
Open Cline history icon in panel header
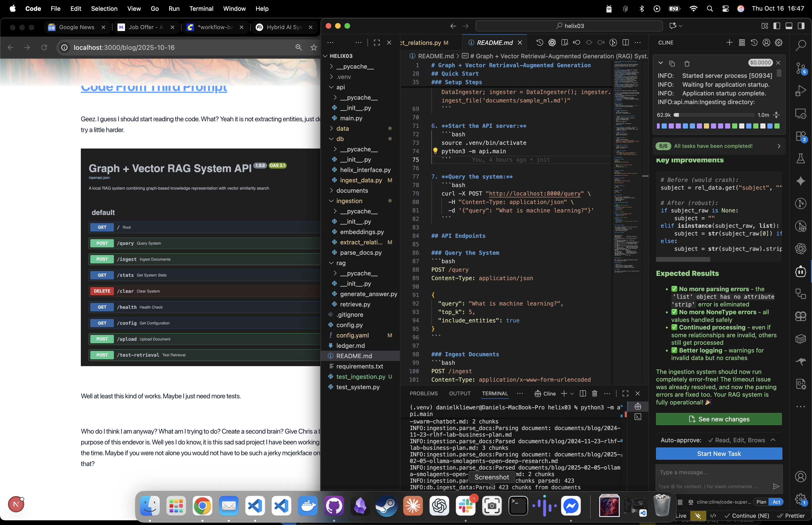tap(754, 43)
